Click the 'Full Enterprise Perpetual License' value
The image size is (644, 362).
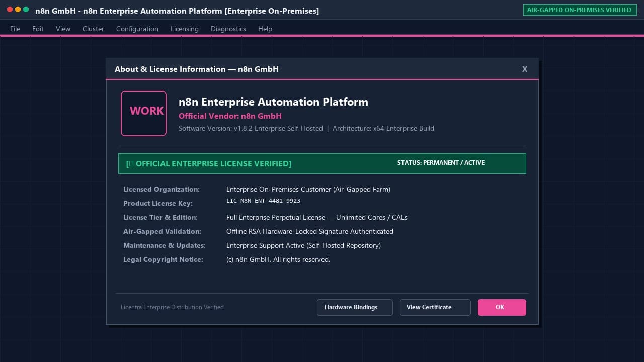[317, 217]
